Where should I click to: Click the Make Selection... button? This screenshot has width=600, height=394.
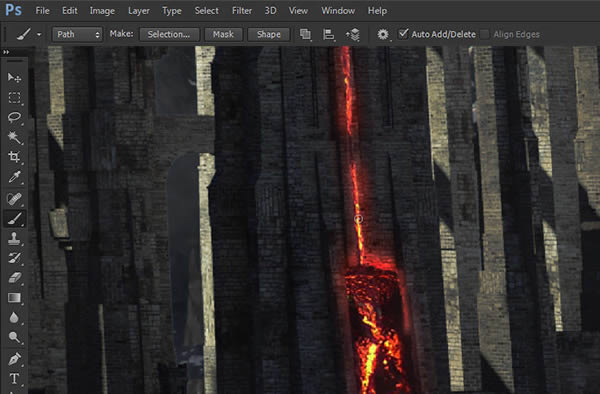pos(169,34)
